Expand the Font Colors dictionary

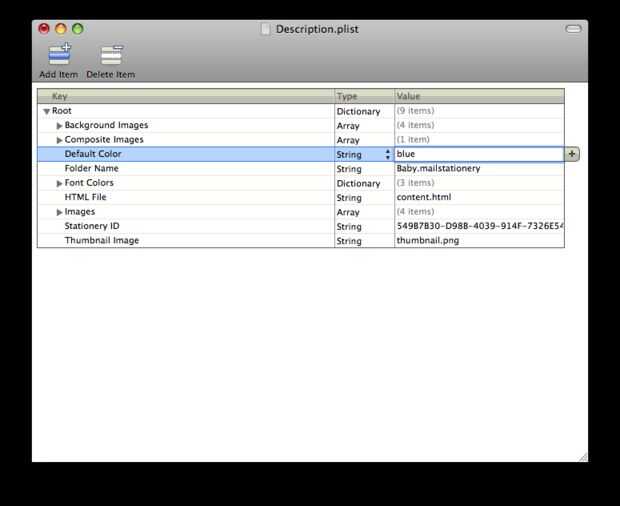(59, 183)
